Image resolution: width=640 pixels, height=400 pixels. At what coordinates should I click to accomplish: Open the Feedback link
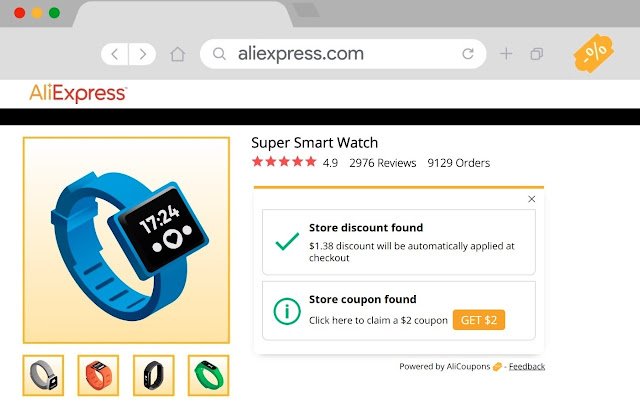coord(527,366)
